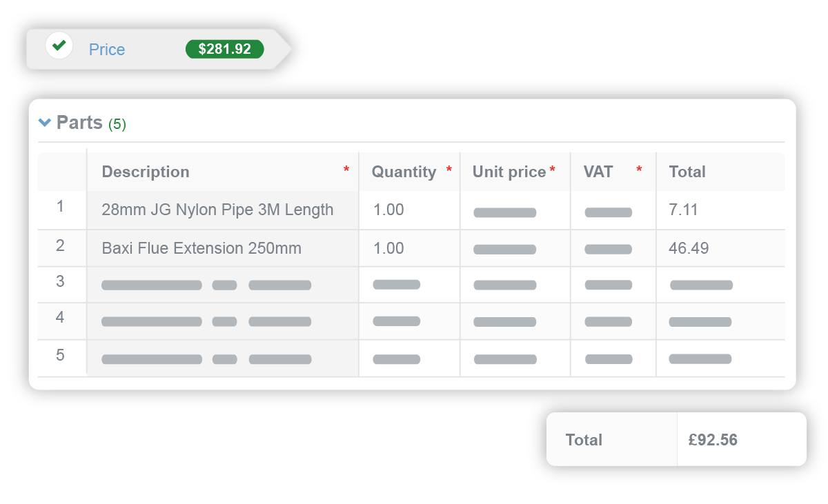Image resolution: width=828 pixels, height=504 pixels.
Task: Collapse the Parts section chevron
Action: [45, 123]
